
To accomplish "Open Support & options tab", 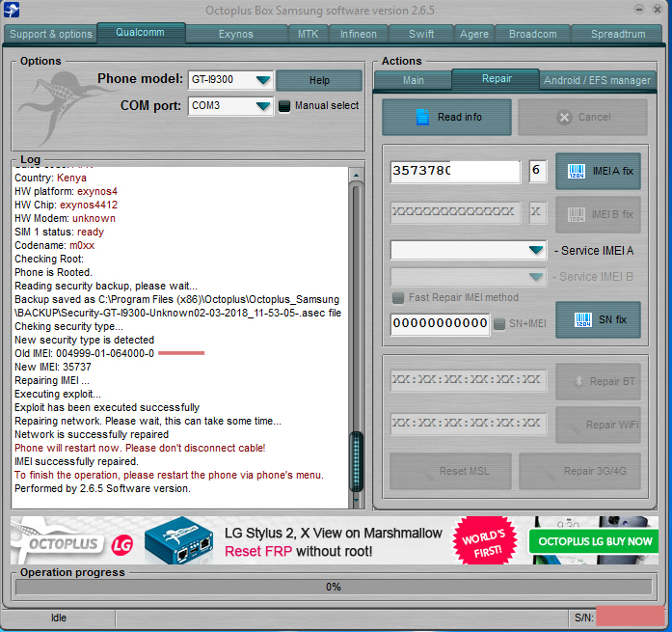I will (x=50, y=34).
